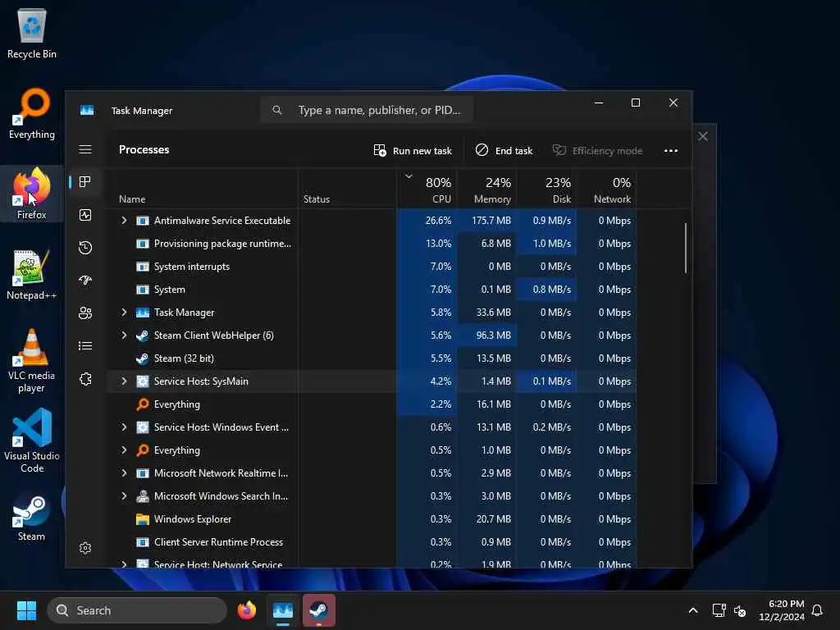The image size is (840, 630).
Task: Open the Recycle Bin desktop icon
Action: pyautogui.click(x=32, y=33)
